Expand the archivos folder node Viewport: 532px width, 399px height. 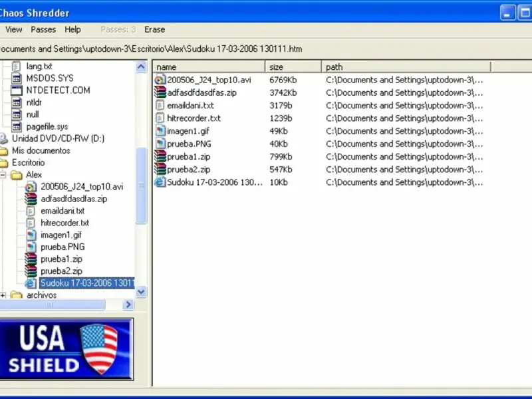pos(3,295)
